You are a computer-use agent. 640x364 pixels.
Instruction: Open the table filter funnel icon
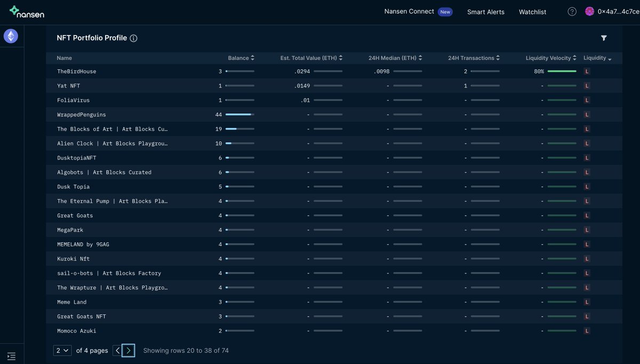[x=604, y=38]
